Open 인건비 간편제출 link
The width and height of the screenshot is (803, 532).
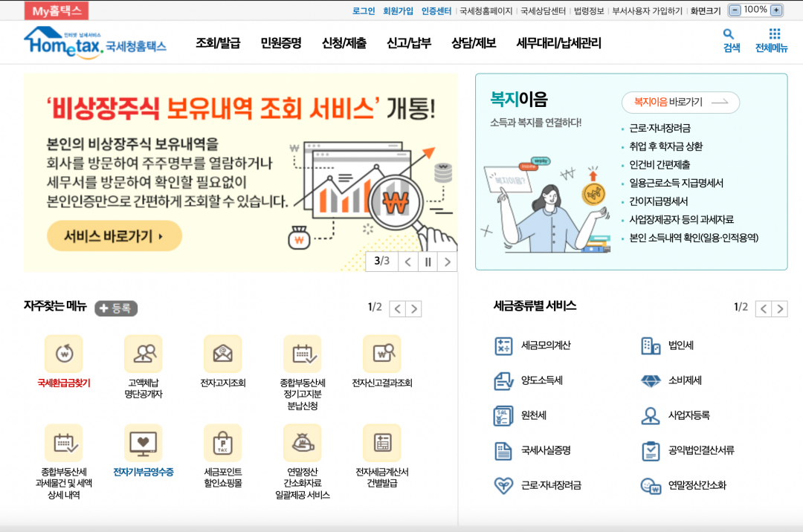pos(660,165)
